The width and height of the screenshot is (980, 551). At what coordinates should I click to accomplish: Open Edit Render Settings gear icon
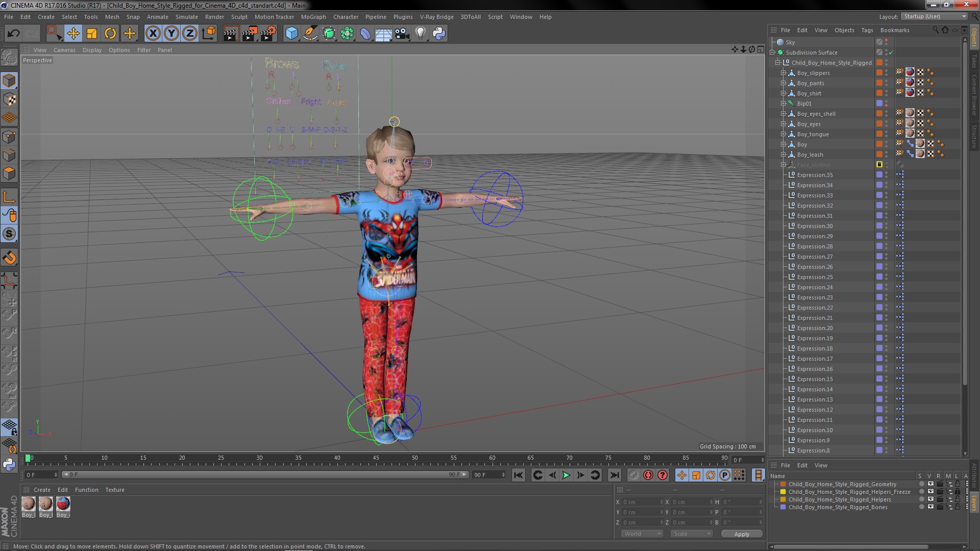tap(268, 34)
